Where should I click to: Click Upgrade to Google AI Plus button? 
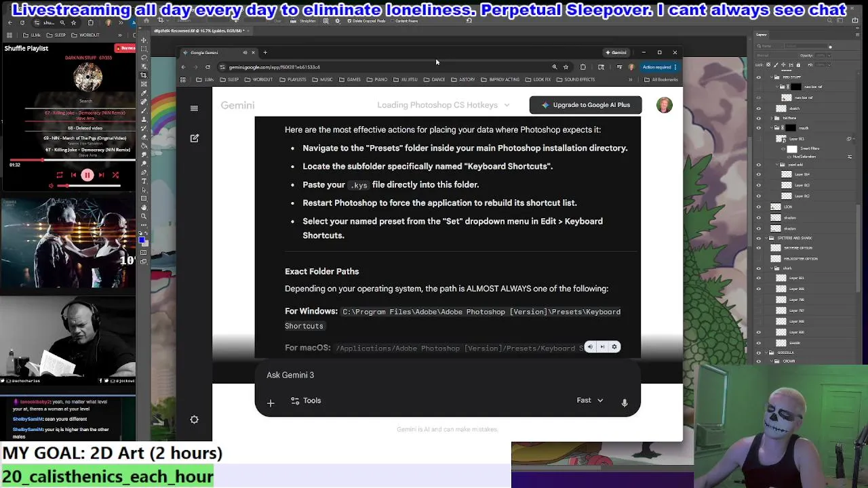(x=585, y=105)
